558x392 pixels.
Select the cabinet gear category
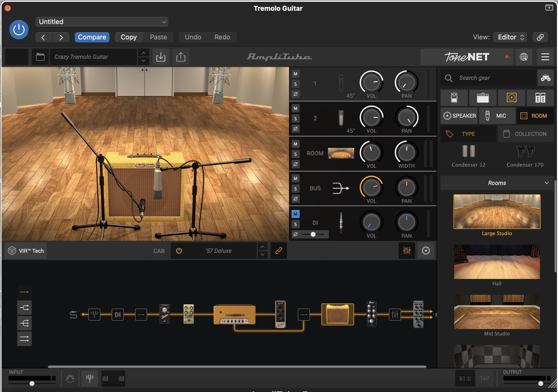[511, 98]
